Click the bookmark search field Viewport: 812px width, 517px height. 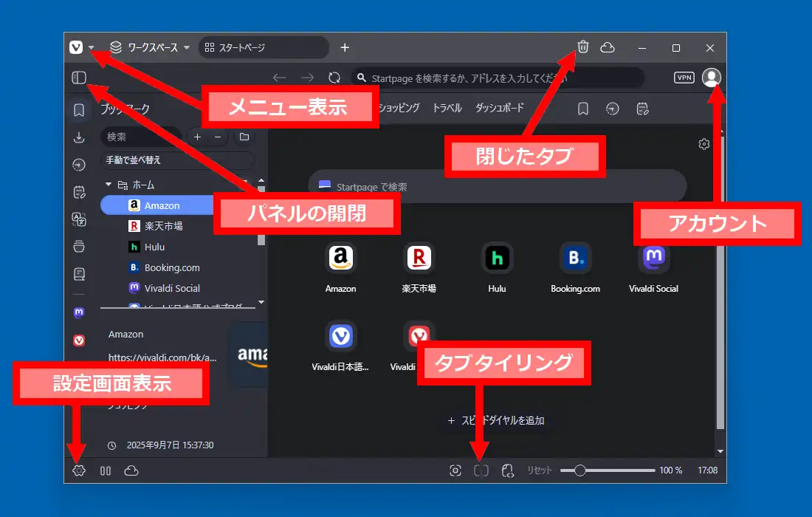tap(140, 137)
